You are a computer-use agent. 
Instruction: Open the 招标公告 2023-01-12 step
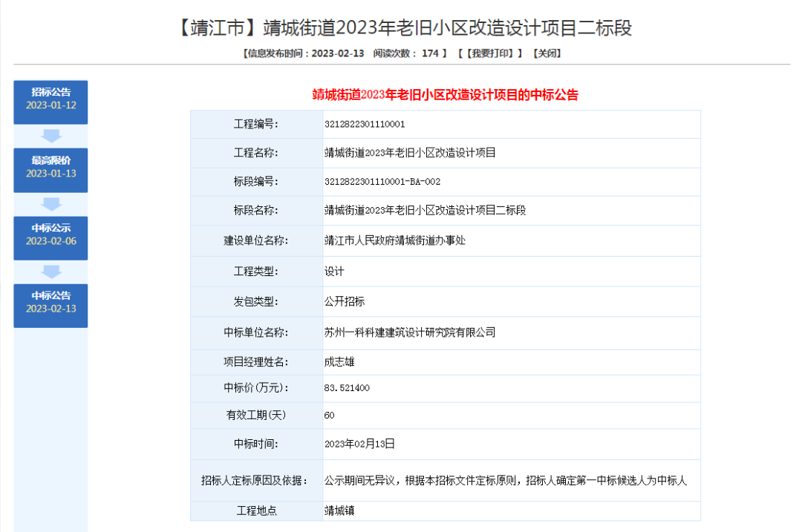[x=50, y=102]
